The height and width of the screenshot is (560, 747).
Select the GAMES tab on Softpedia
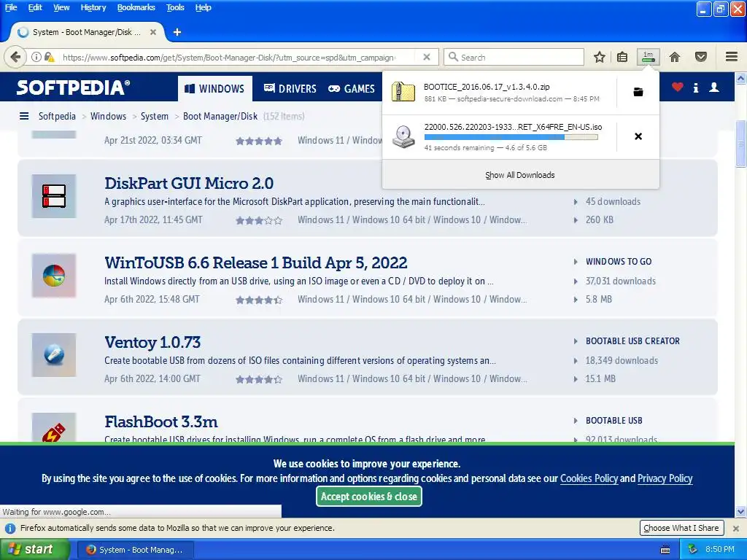352,88
